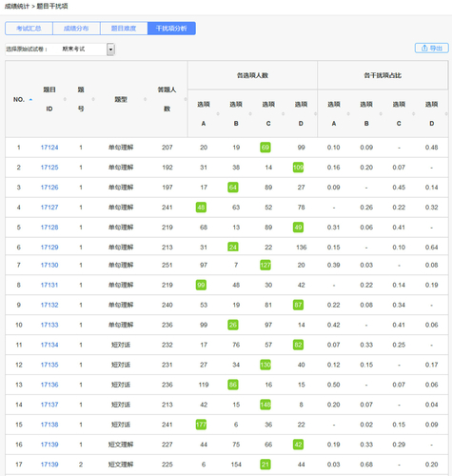Click green highlighted 21 in row 17
The image size is (452, 476).
[265, 465]
